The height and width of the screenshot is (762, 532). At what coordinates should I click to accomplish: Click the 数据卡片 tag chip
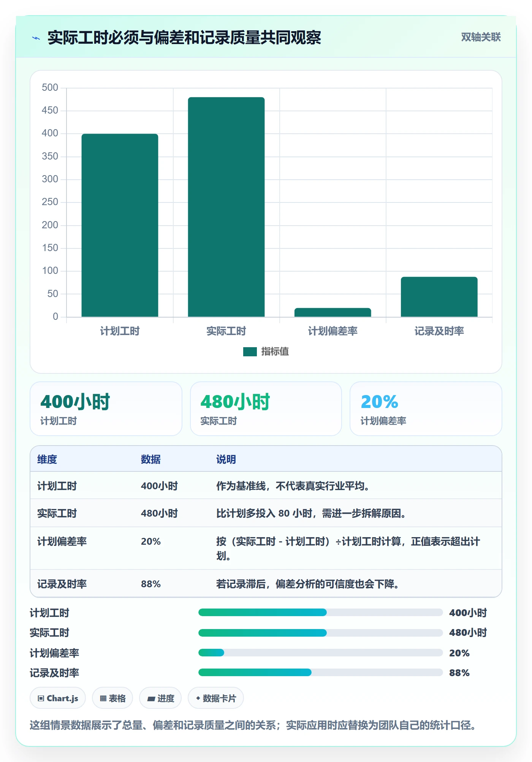click(216, 698)
